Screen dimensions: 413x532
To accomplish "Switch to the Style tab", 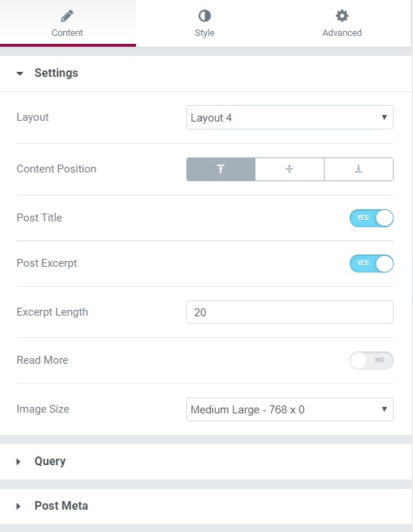I will point(204,23).
